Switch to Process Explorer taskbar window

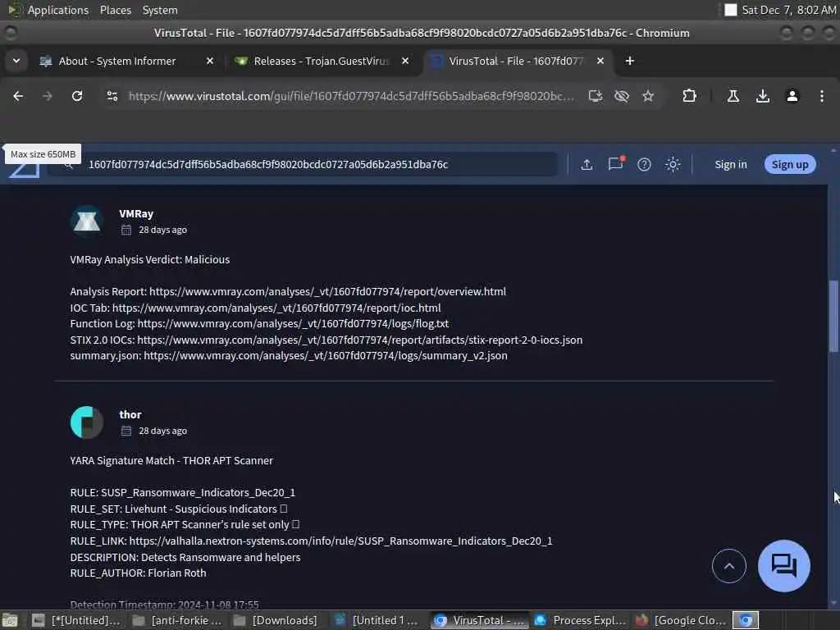click(x=580, y=620)
